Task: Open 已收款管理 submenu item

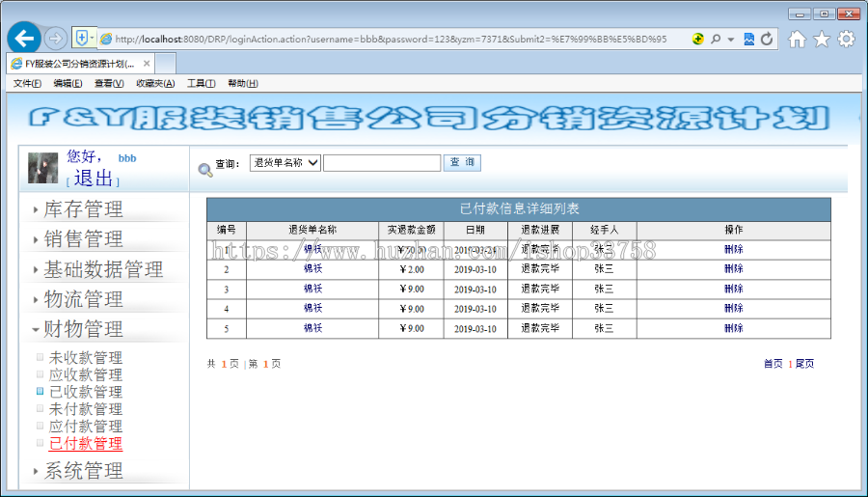Action: [x=86, y=392]
